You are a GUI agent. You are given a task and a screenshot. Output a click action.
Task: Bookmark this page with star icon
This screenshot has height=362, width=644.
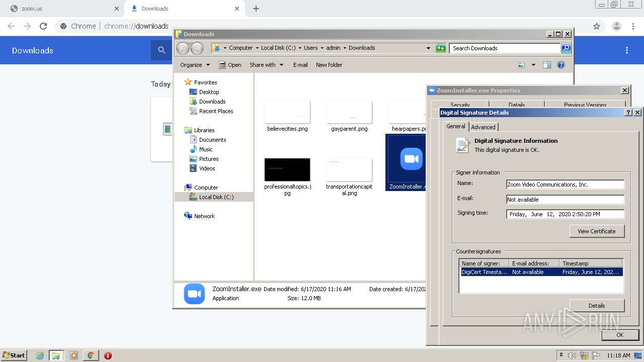(597, 26)
